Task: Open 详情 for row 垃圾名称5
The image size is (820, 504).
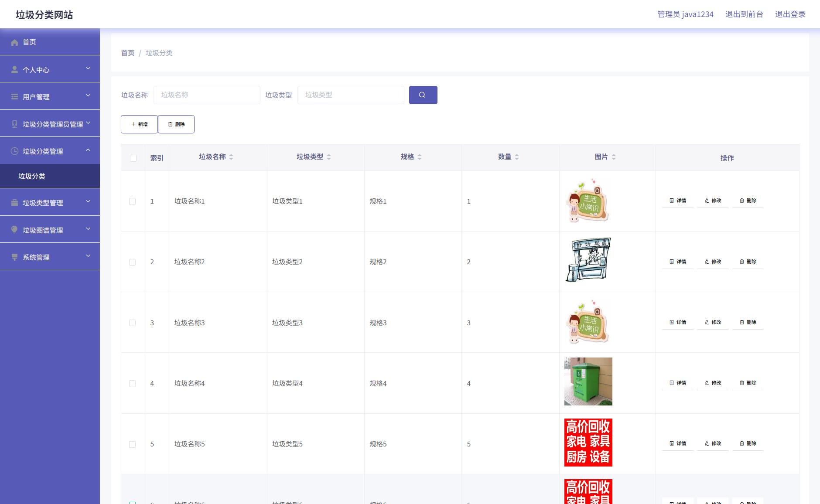Action: [678, 444]
